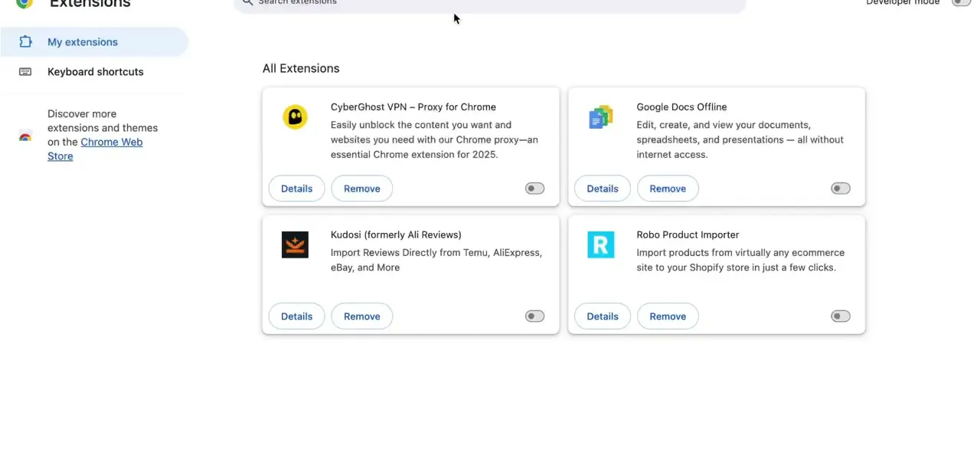The image size is (980, 472).
Task: Open Details for Robo Product Importer
Action: click(603, 316)
